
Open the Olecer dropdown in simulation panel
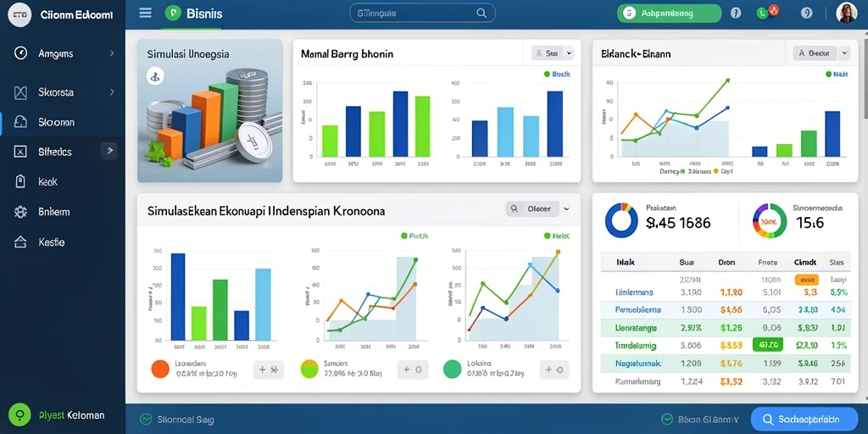pyautogui.click(x=538, y=209)
